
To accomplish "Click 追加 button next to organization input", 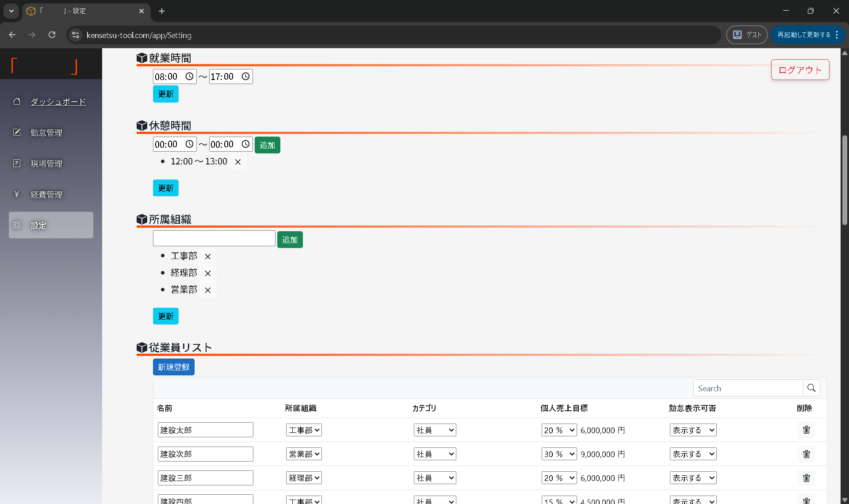I will (290, 240).
